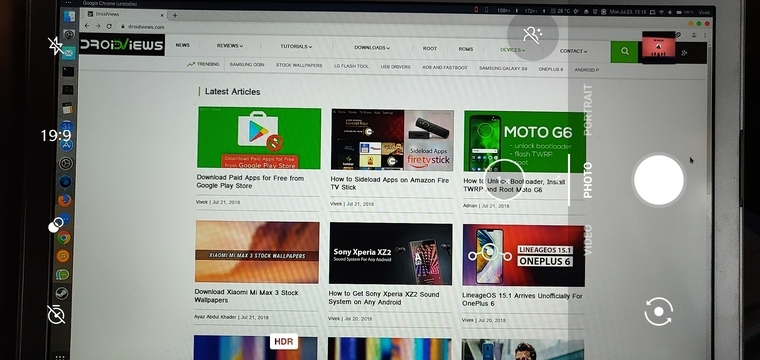This screenshot has height=360, width=760.
Task: Click NEWS in the DroidViews menu
Action: point(183,45)
